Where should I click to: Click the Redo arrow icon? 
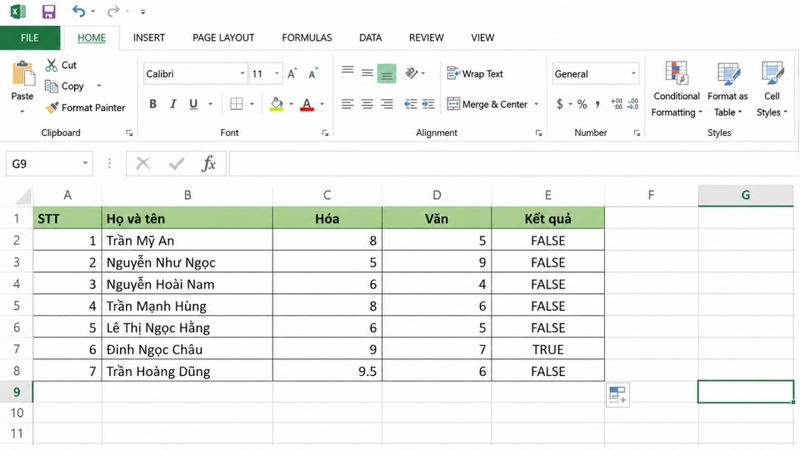tap(113, 11)
